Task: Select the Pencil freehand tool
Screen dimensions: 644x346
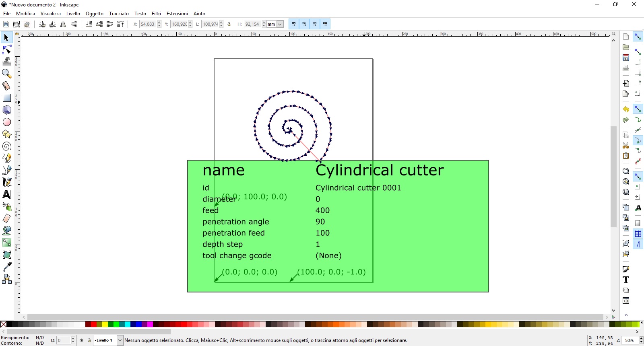Action: (x=6, y=158)
